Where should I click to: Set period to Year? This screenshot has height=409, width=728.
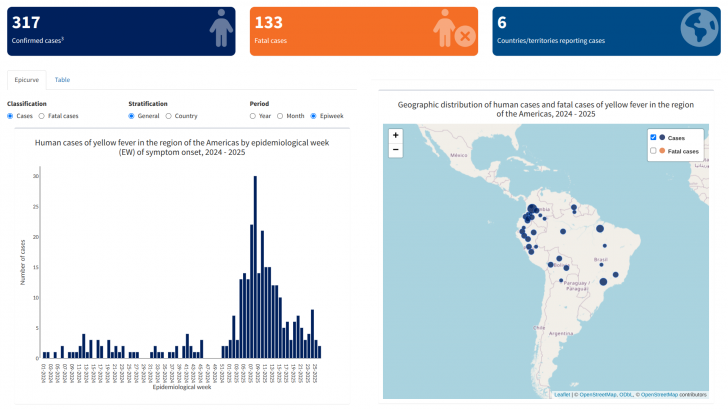[254, 116]
